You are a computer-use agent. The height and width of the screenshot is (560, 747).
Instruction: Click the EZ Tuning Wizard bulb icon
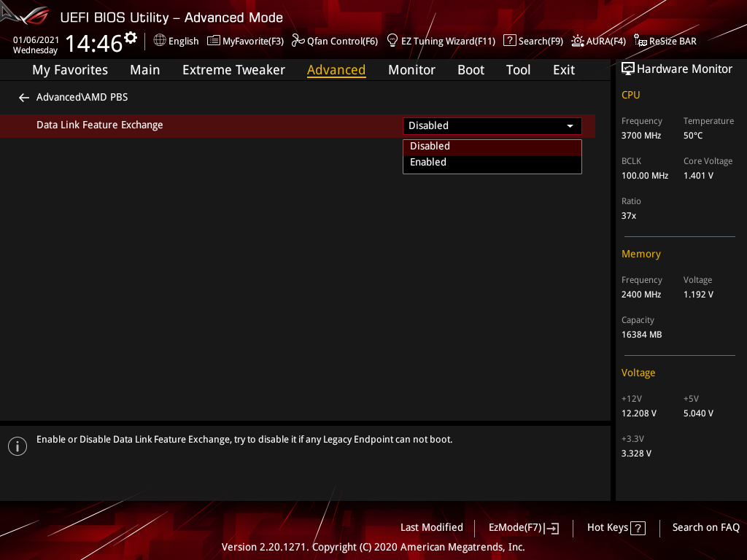392,41
